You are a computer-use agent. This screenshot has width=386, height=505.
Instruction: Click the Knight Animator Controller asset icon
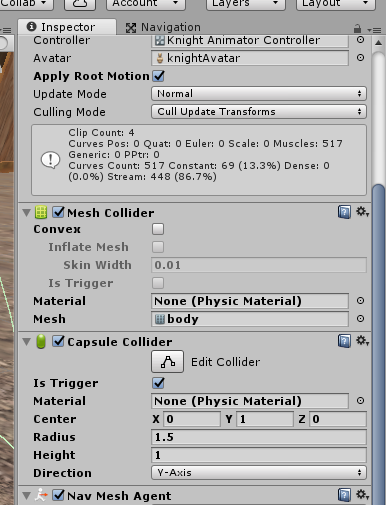(160, 41)
